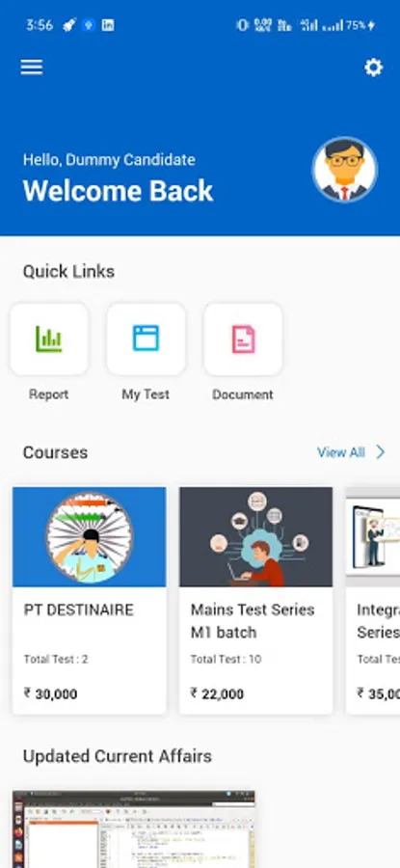Image resolution: width=400 pixels, height=868 pixels.
Task: Tap the LinkedIn notification icon in status bar
Action: tap(108, 25)
